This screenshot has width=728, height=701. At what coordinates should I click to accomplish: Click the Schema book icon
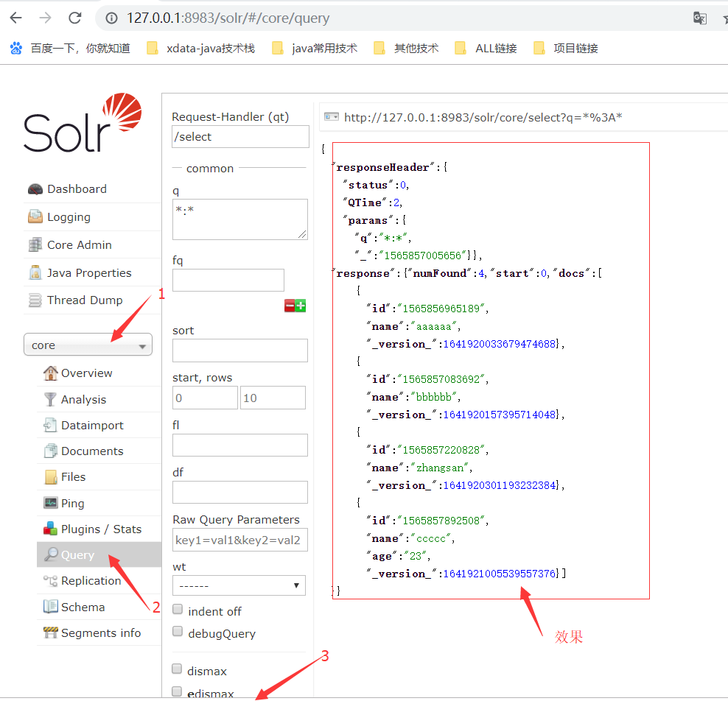[50, 607]
